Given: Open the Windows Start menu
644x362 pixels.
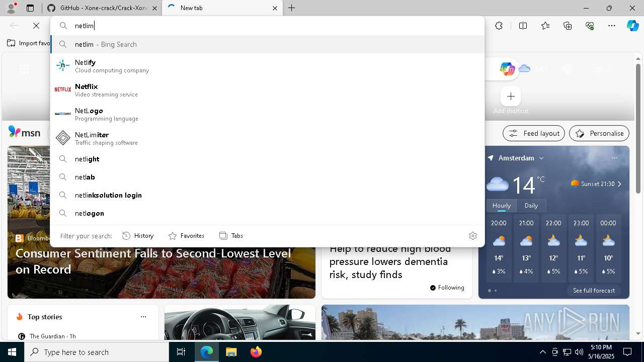Looking at the screenshot, I should 12,352.
